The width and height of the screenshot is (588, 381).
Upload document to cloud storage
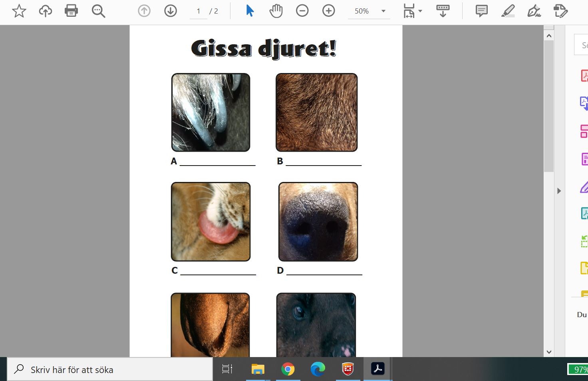pos(45,11)
